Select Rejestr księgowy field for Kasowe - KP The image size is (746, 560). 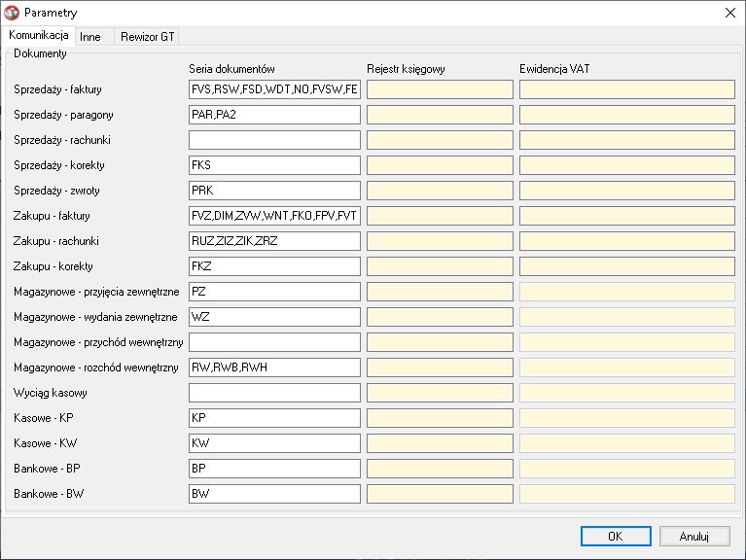tap(439, 418)
